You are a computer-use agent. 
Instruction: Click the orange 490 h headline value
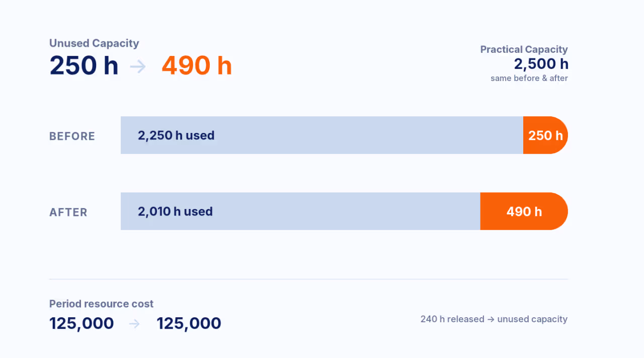(197, 66)
